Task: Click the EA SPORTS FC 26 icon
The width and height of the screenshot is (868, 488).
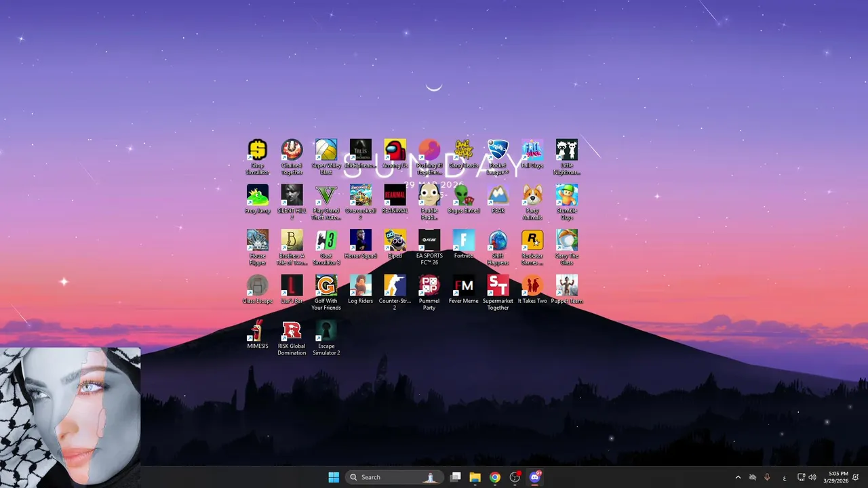Action: 429,248
